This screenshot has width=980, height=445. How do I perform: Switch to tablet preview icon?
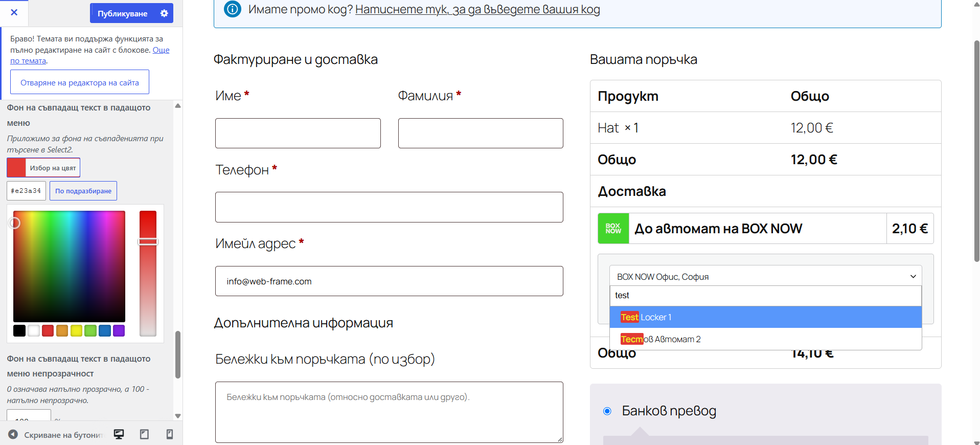tap(144, 434)
